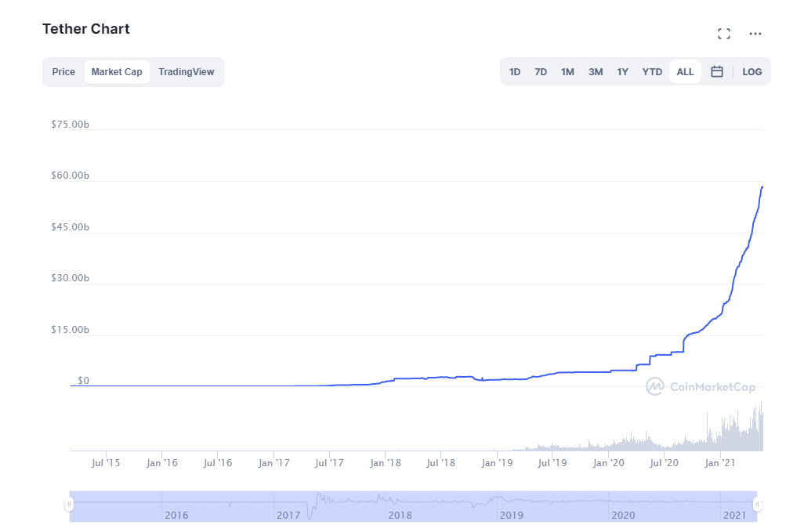This screenshot has height=532, width=786.
Task: Set the range to YTD
Action: pyautogui.click(x=652, y=72)
